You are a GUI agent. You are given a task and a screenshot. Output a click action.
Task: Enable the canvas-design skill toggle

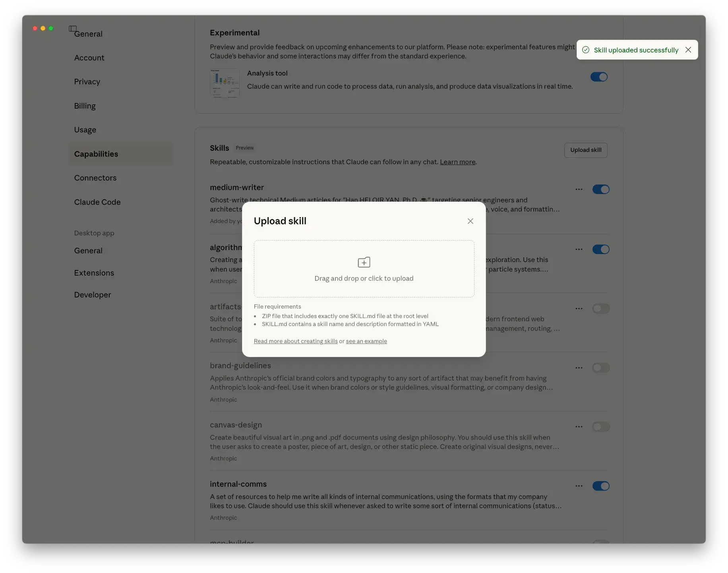600,427
